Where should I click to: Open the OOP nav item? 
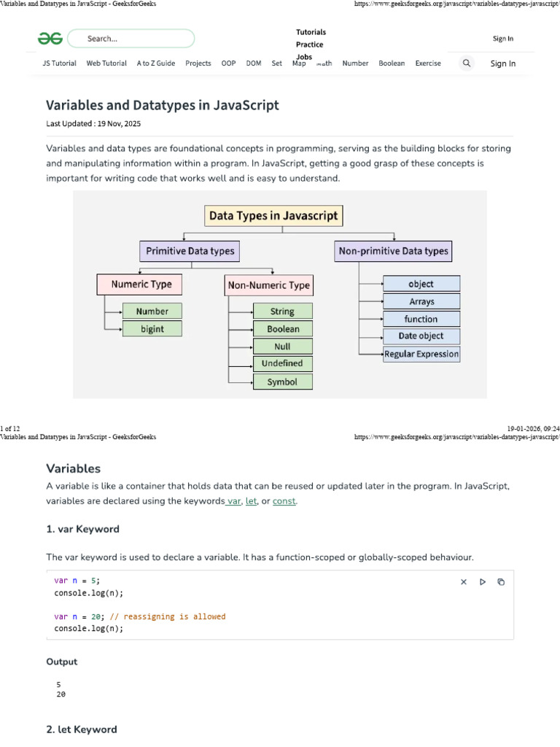pyautogui.click(x=228, y=63)
